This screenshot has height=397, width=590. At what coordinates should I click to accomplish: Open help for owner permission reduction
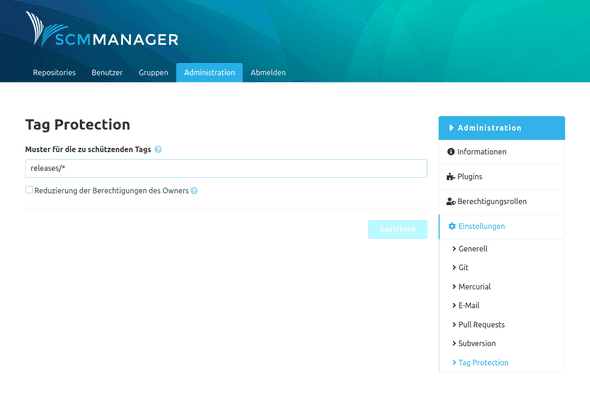click(x=194, y=191)
